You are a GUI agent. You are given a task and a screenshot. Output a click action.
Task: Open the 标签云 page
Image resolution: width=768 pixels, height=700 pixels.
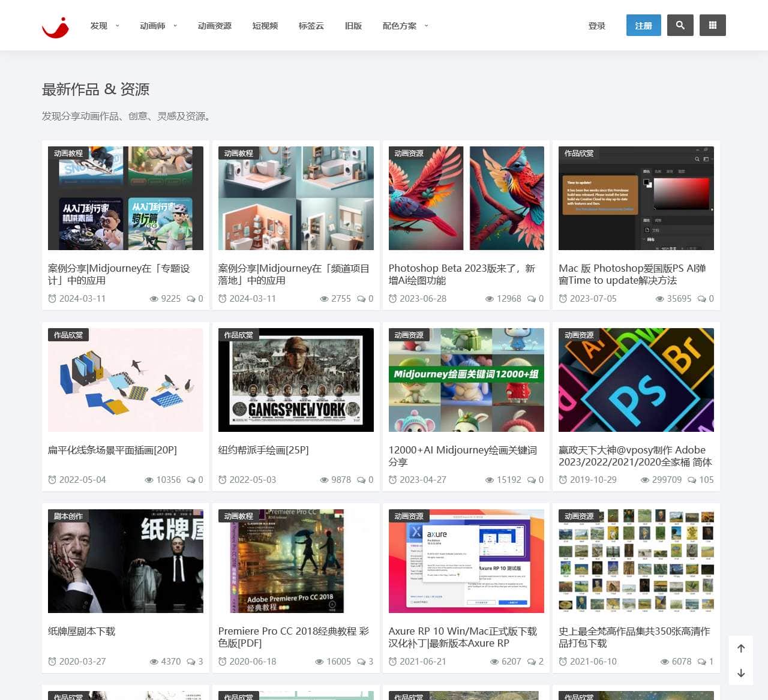point(311,26)
